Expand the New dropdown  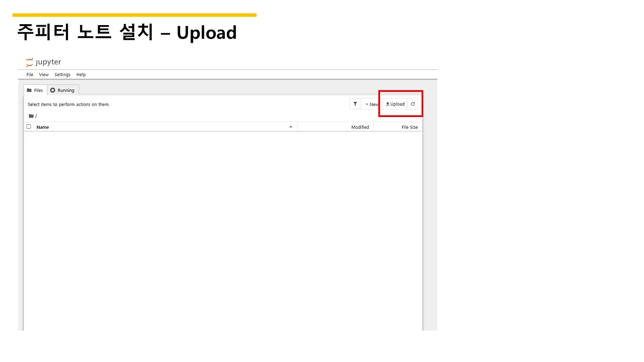[x=371, y=104]
